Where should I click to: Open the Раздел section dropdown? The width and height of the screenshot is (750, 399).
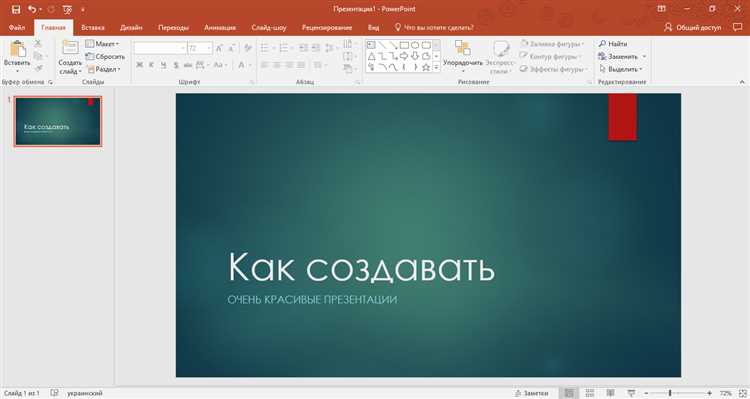104,69
